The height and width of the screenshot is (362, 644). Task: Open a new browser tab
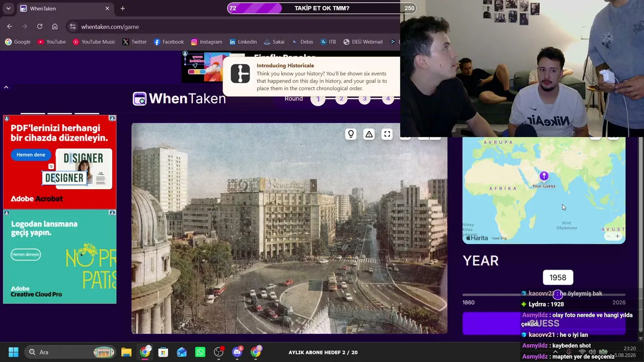coord(122,9)
